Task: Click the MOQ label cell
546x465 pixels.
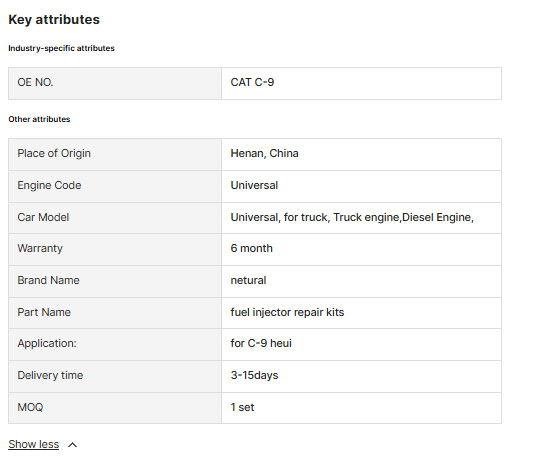Action: point(115,408)
